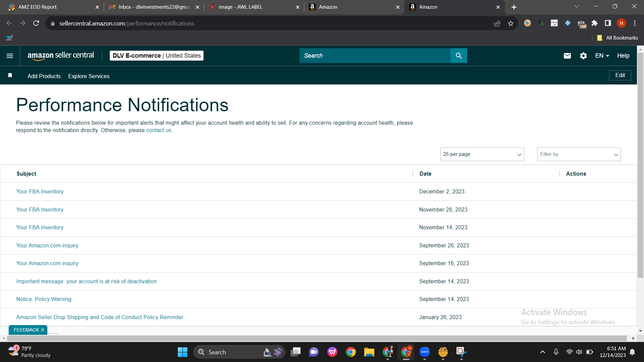Go back with the browser back arrow
The image size is (644, 362).
(9, 23)
